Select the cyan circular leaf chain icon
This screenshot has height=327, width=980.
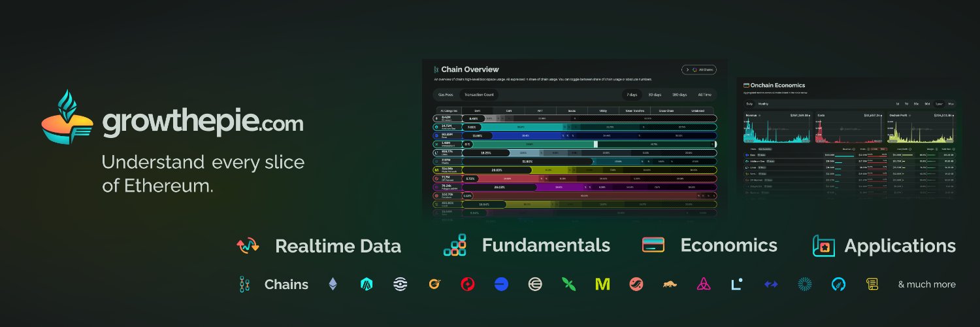click(838, 284)
